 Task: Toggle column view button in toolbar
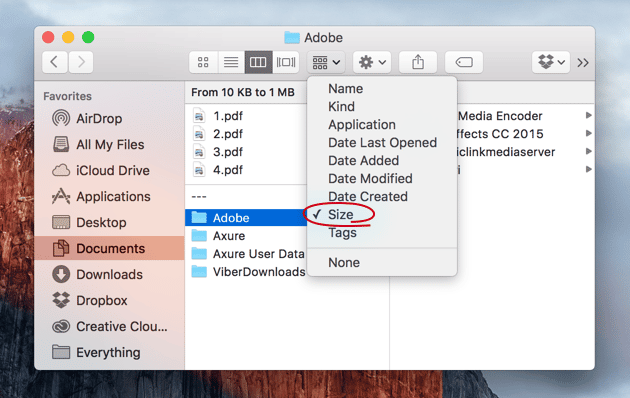pyautogui.click(x=258, y=62)
